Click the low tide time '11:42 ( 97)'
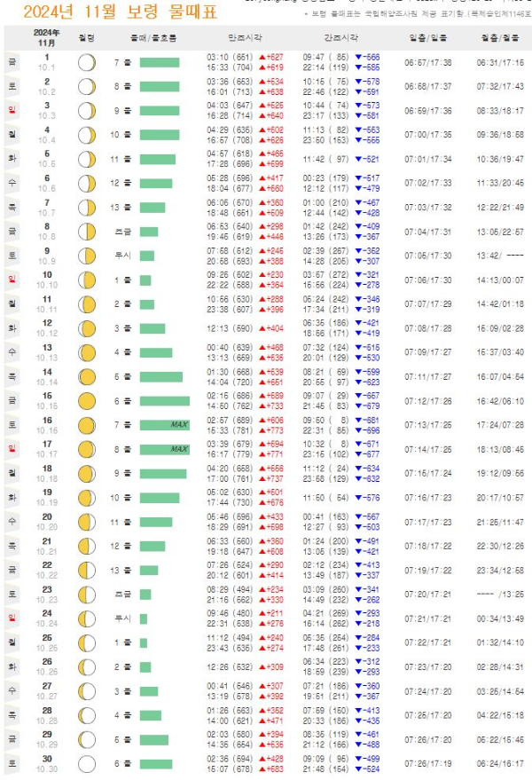The width and height of the screenshot is (532, 780). click(325, 159)
